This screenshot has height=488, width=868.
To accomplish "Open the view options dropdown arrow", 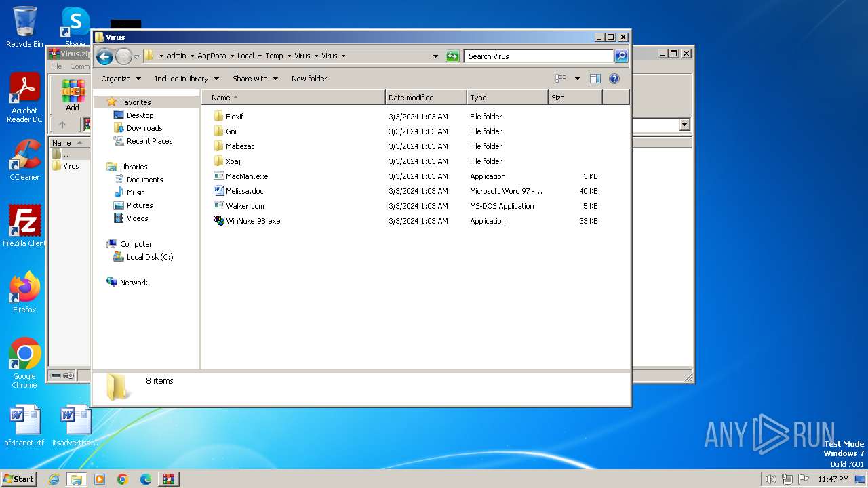I will (x=577, y=79).
